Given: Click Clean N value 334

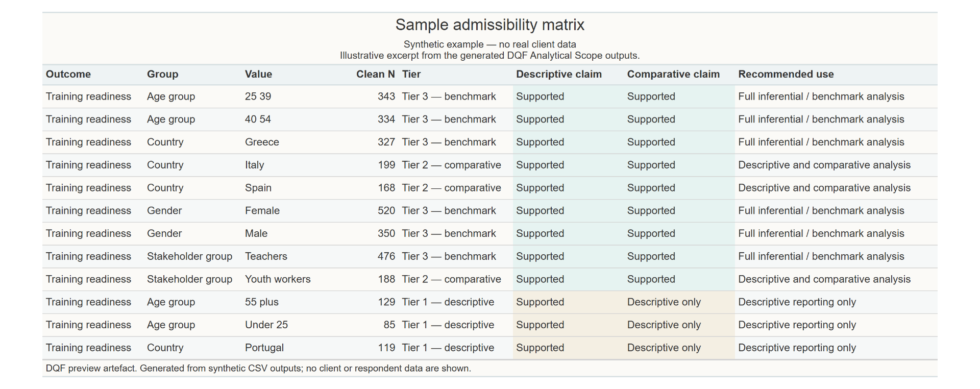Looking at the screenshot, I should pyautogui.click(x=386, y=119).
